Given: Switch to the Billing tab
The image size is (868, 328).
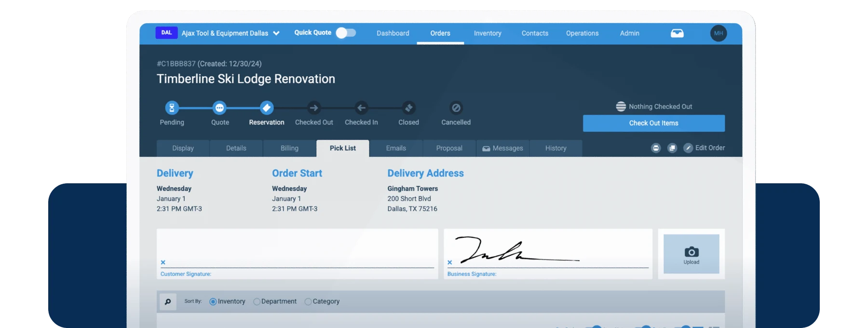Looking at the screenshot, I should coord(289,148).
